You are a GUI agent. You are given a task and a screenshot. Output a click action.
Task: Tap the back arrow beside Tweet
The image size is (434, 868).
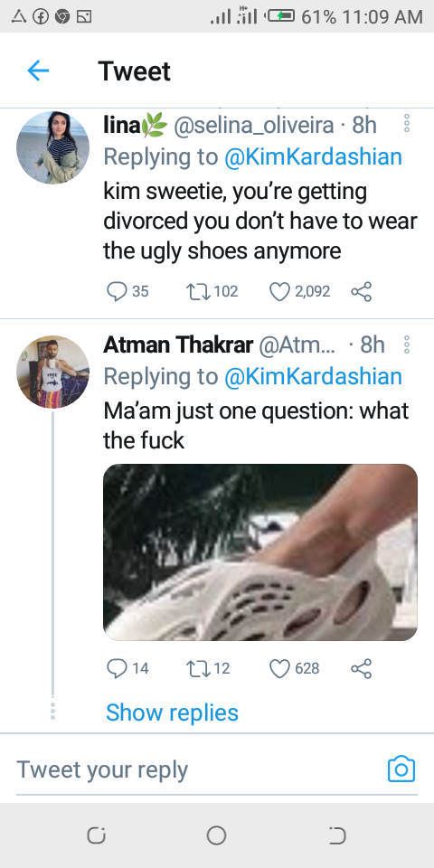[38, 71]
